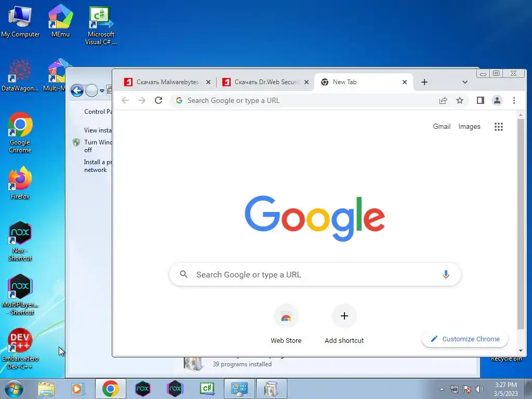This screenshot has height=399, width=532.
Task: Open Windows Explorer taskbar icon
Action: pos(46,389)
